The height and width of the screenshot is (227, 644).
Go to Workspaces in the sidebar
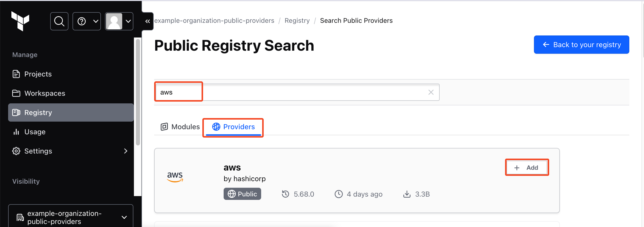click(45, 93)
